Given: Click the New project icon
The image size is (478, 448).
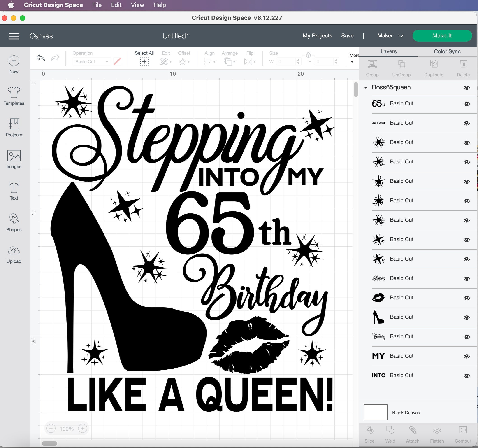Looking at the screenshot, I should 14,61.
